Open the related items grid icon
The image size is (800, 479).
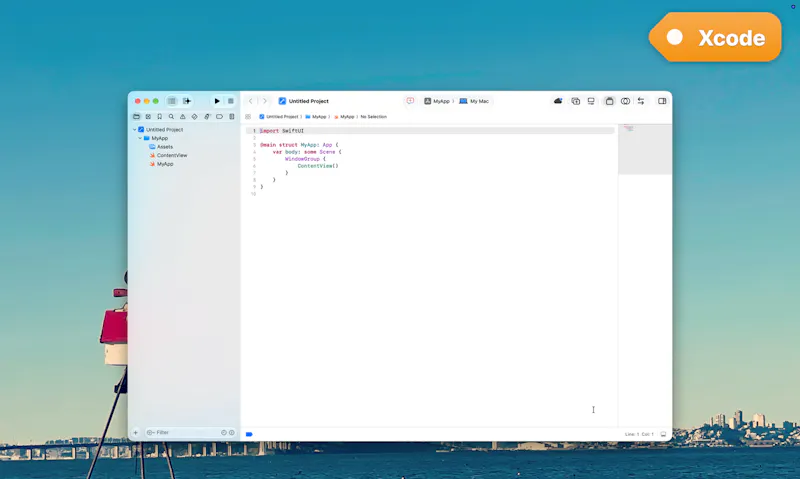pos(248,117)
